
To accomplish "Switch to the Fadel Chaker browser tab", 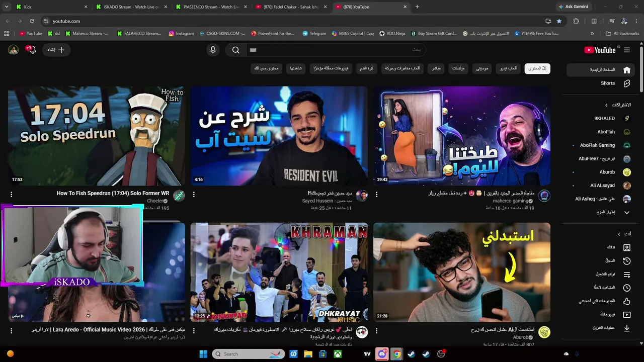I will pos(291,7).
